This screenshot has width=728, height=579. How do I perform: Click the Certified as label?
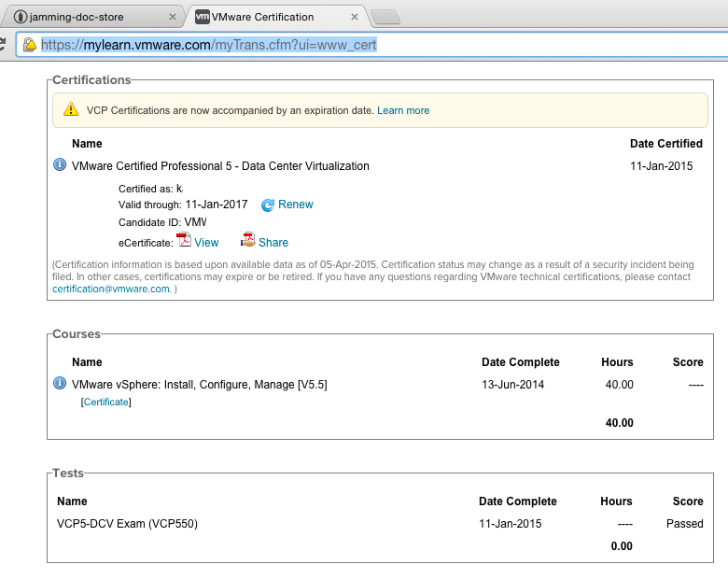(x=146, y=190)
